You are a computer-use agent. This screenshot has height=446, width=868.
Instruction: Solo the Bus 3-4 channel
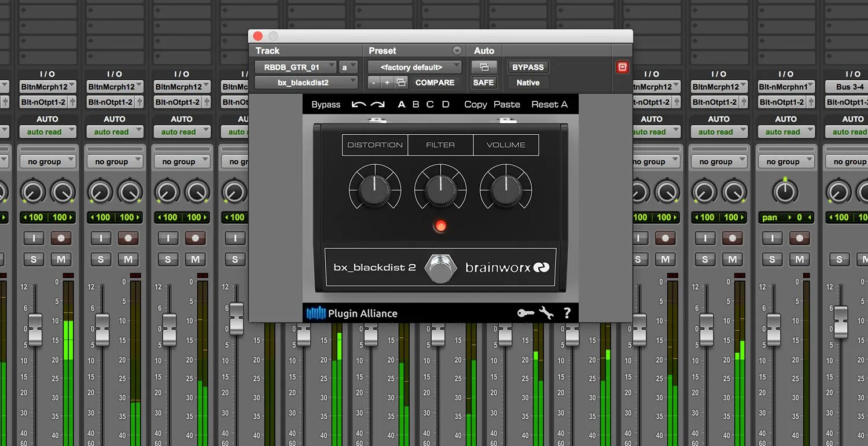(840, 260)
